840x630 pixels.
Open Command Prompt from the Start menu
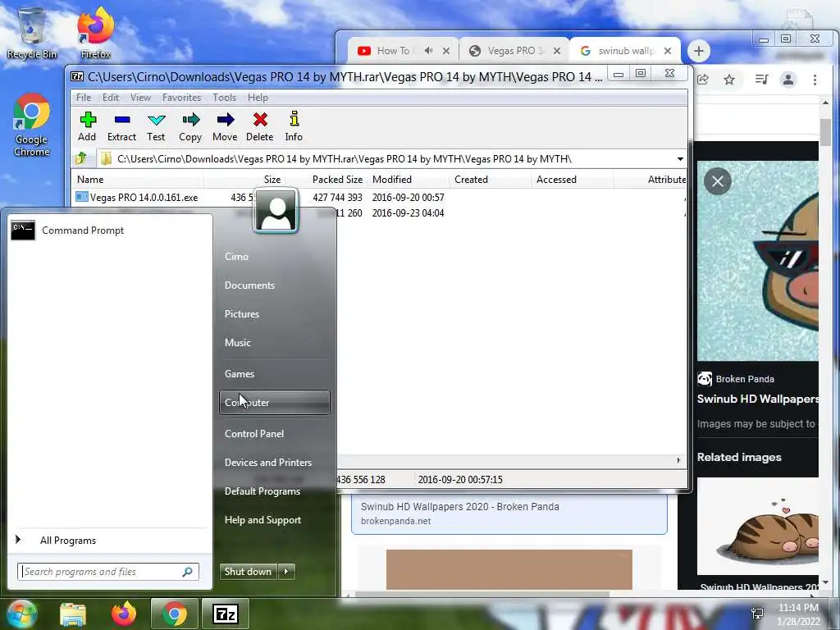(x=110, y=231)
